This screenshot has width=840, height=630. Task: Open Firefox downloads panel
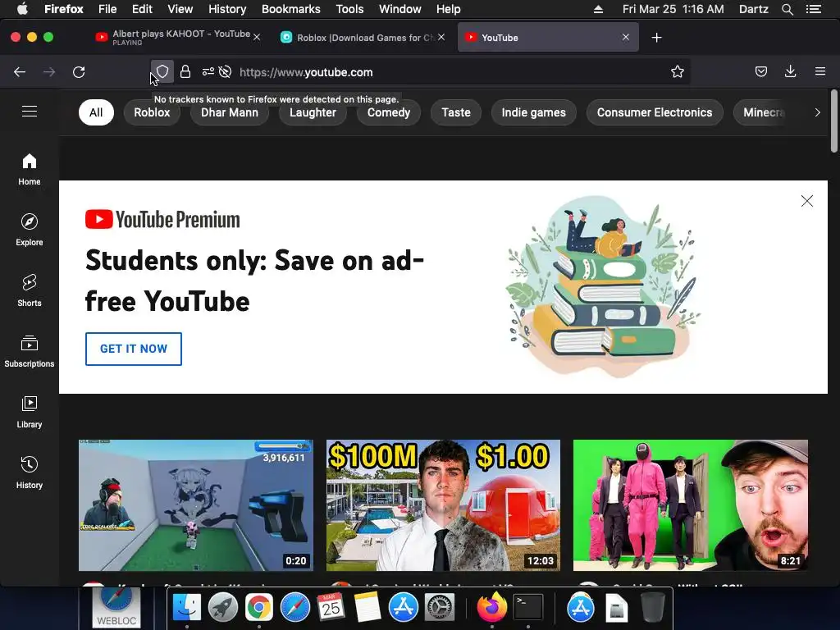coord(791,72)
